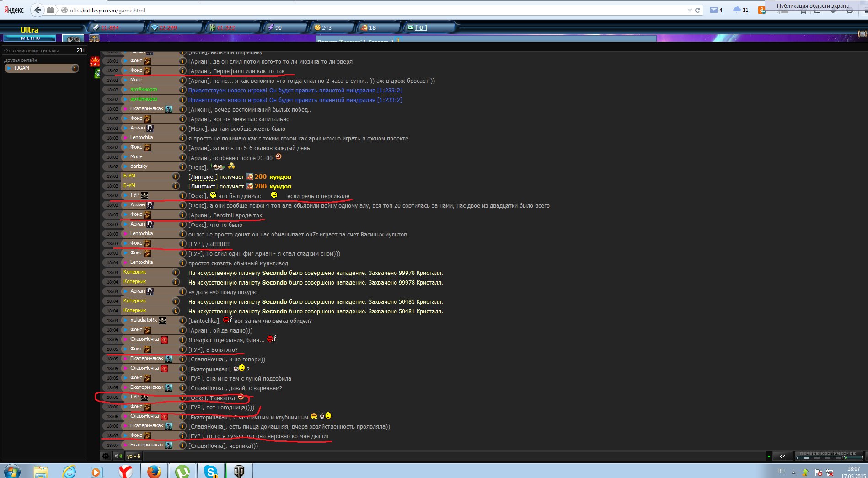The width and height of the screenshot is (868, 478).
Task: Click Ариан name in ну да я нуб row
Action: [137, 291]
